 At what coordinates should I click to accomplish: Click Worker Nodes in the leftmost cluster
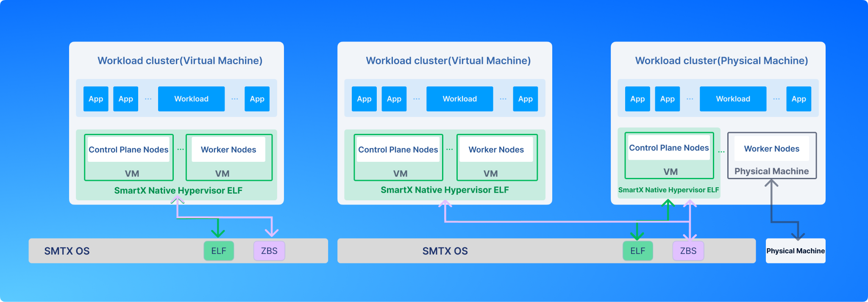(x=228, y=150)
